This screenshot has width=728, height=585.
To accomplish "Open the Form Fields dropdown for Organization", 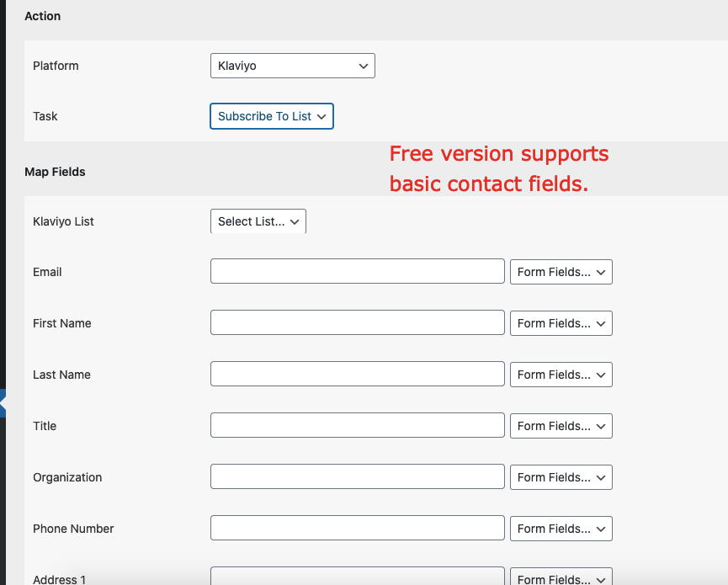I will click(561, 477).
